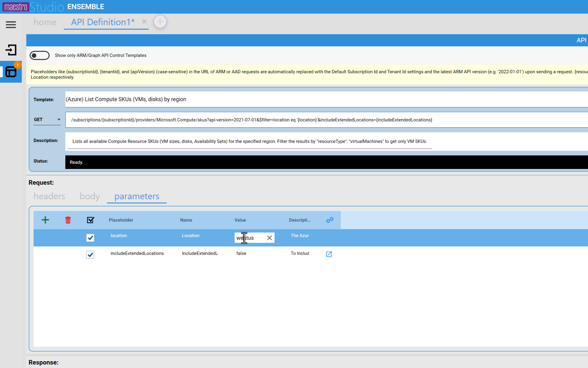Switch to the body tab
The image size is (588, 368).
tap(89, 196)
